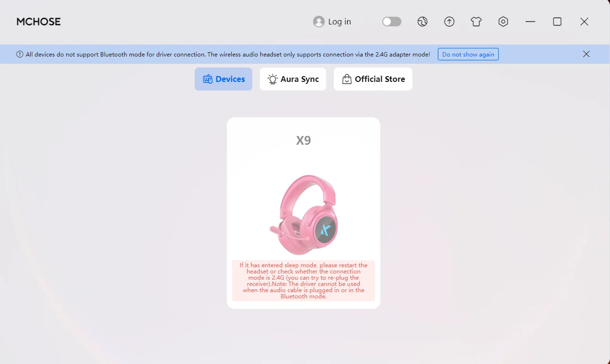Minimize the MCHOSE window
The height and width of the screenshot is (364, 610).
point(530,22)
